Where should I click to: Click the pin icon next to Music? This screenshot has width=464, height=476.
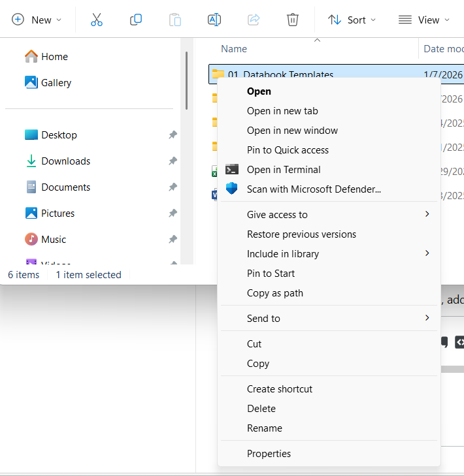click(173, 239)
